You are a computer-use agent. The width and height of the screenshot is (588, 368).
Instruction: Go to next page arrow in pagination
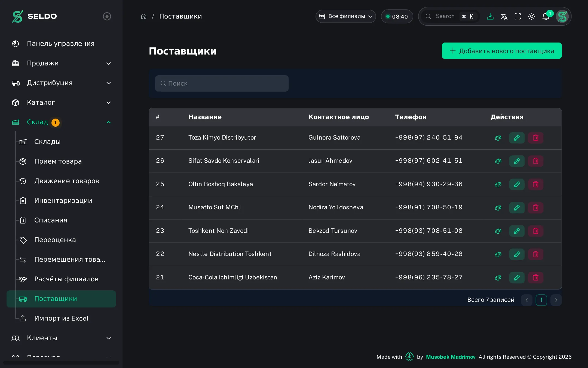point(556,300)
